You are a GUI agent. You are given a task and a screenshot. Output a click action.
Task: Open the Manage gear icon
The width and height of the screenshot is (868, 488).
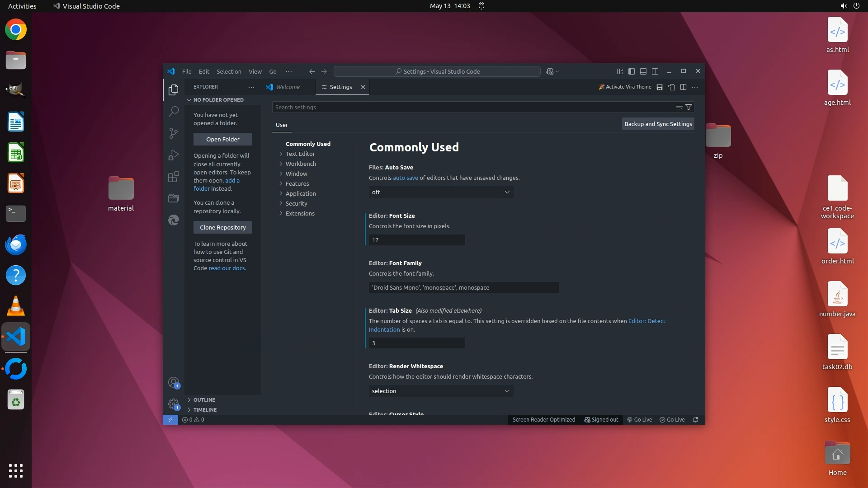(x=174, y=404)
